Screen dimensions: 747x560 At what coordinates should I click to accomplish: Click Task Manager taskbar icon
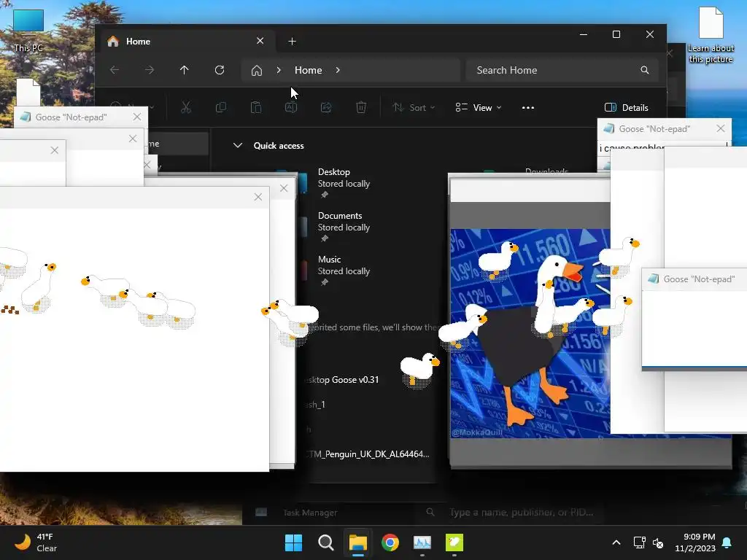[x=422, y=542]
